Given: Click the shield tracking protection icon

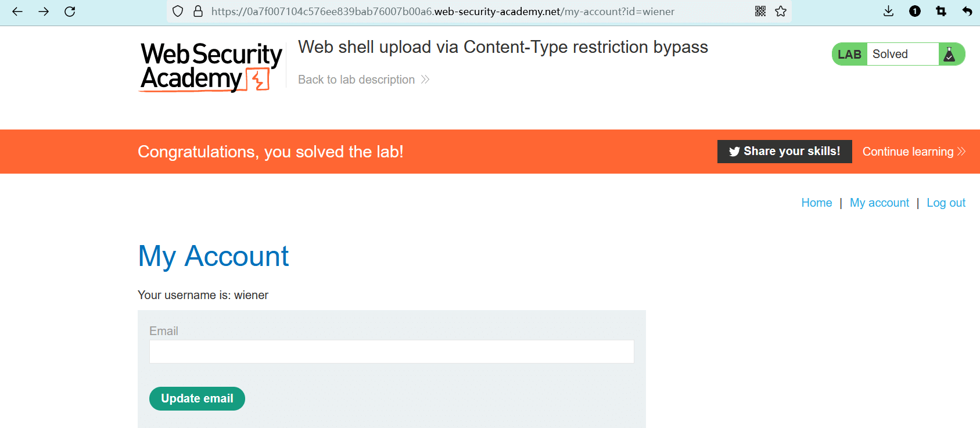Looking at the screenshot, I should 178,12.
